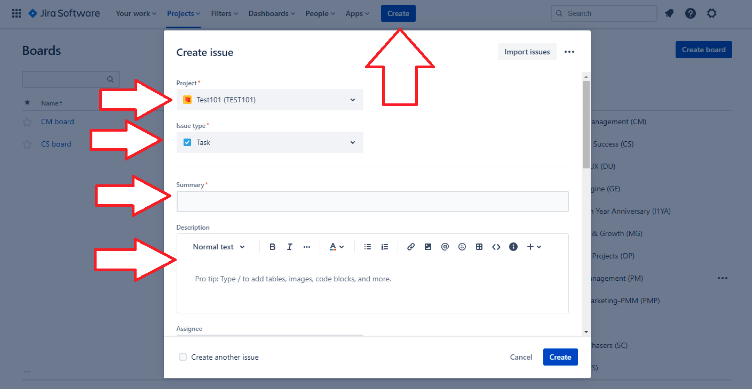Click the Boards filter search box
752x389 pixels.
70,79
